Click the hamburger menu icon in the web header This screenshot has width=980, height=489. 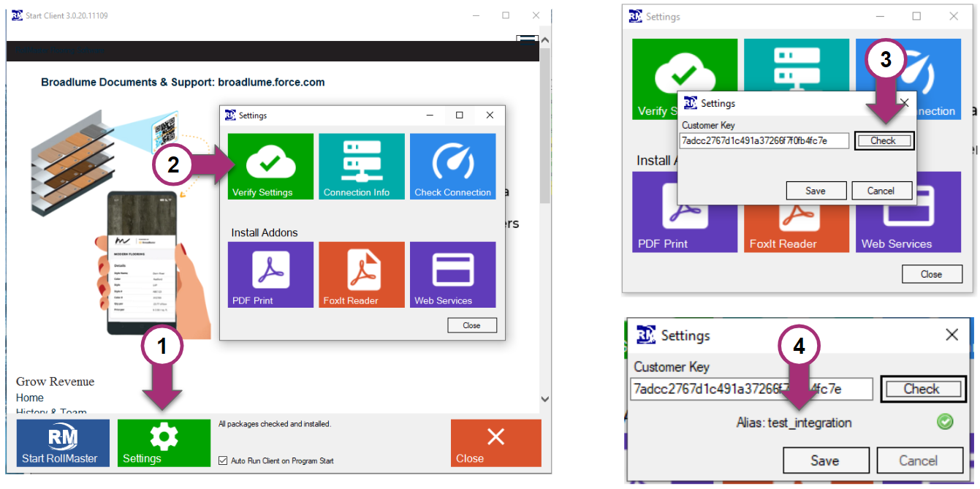click(528, 42)
